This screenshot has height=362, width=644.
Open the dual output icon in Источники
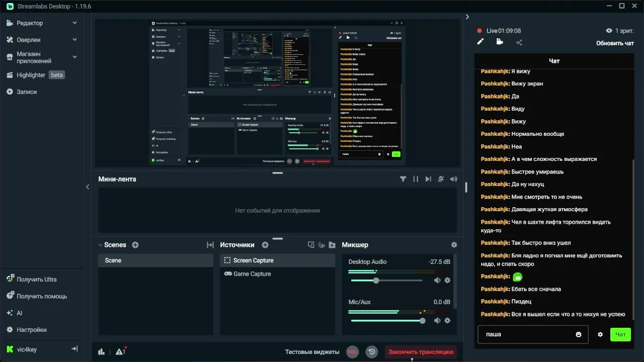coord(311,245)
